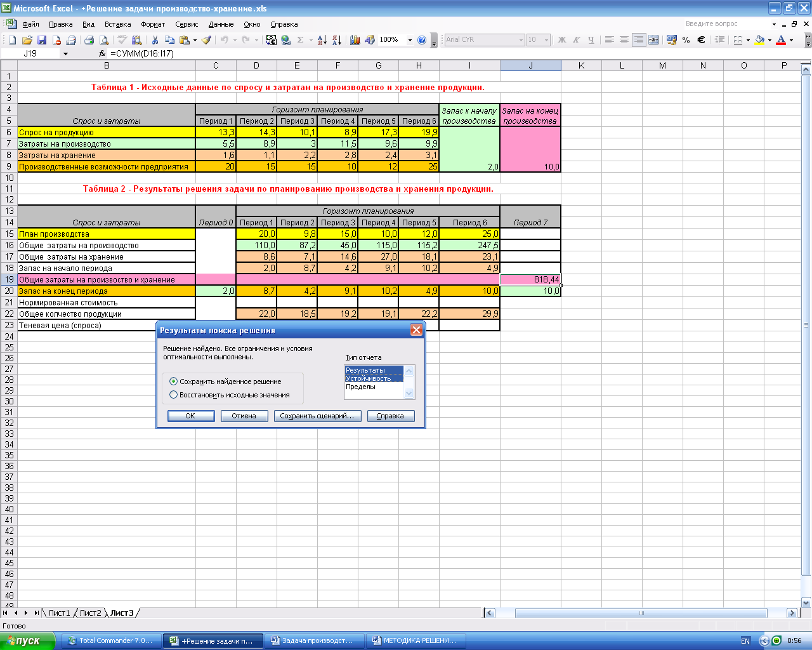
Task: Select 'Пределы' report type
Action: pos(374,387)
